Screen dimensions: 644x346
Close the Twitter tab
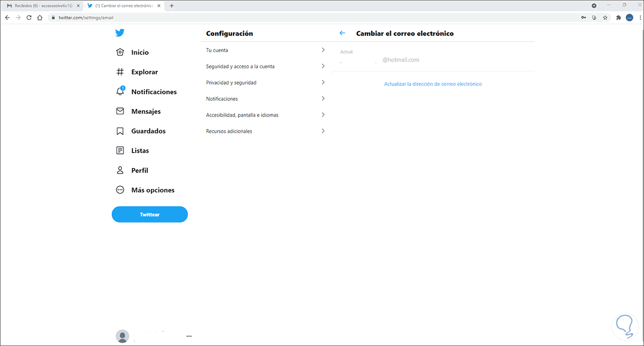click(158, 5)
